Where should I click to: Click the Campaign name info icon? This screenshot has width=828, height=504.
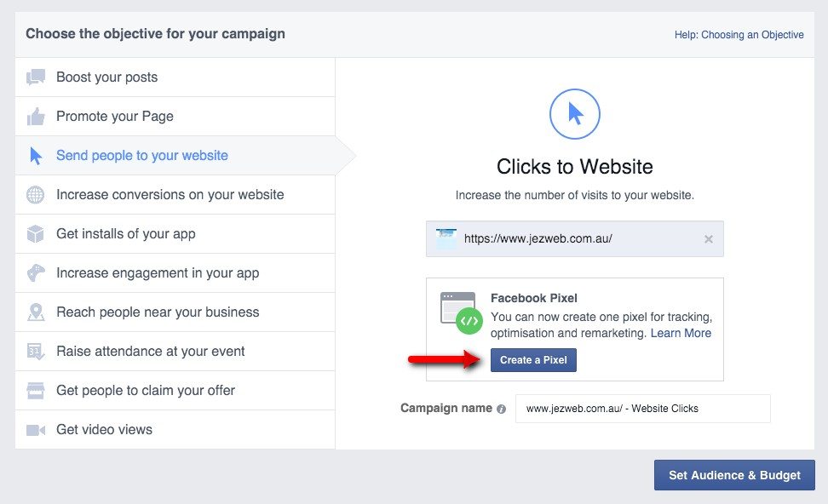coord(501,409)
